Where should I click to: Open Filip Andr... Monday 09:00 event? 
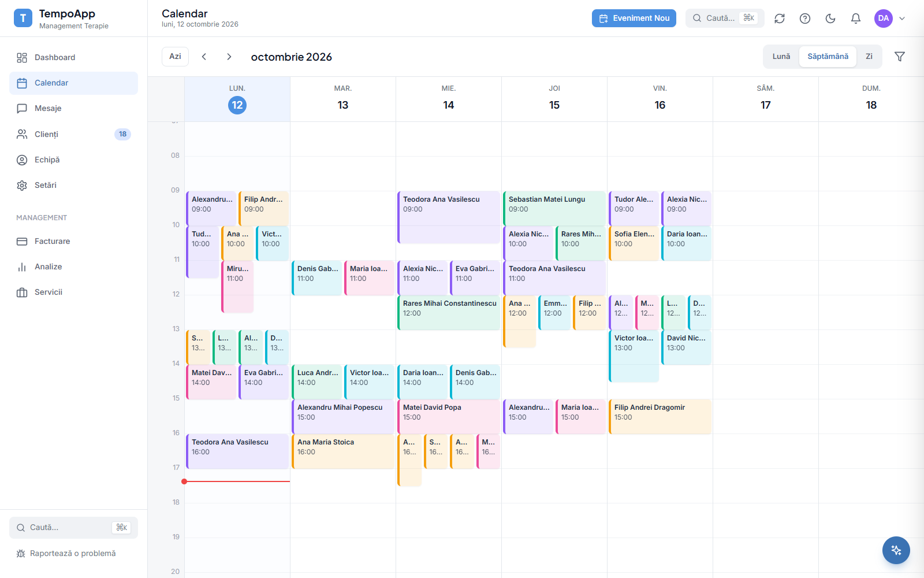[263, 209]
